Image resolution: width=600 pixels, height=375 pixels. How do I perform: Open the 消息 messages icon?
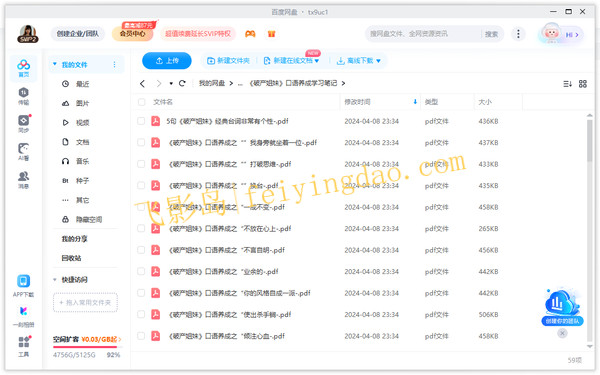coord(23,179)
